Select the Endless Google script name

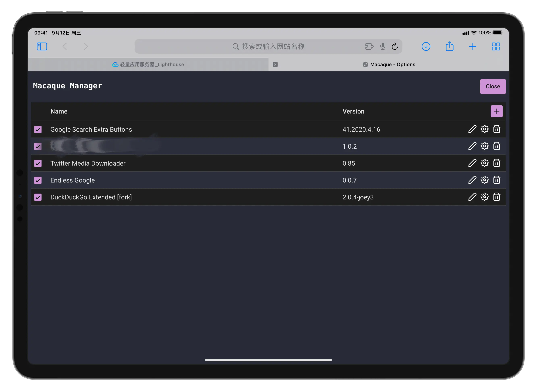coord(72,180)
